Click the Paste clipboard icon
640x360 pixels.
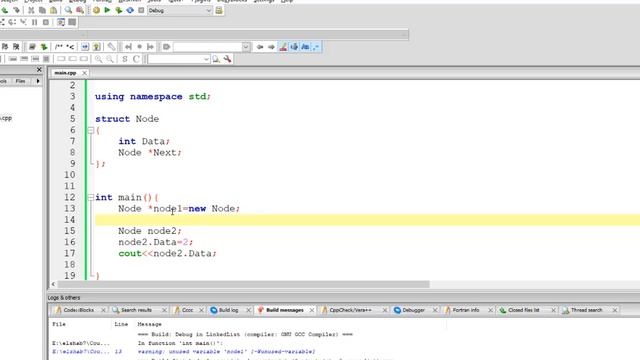53,10
